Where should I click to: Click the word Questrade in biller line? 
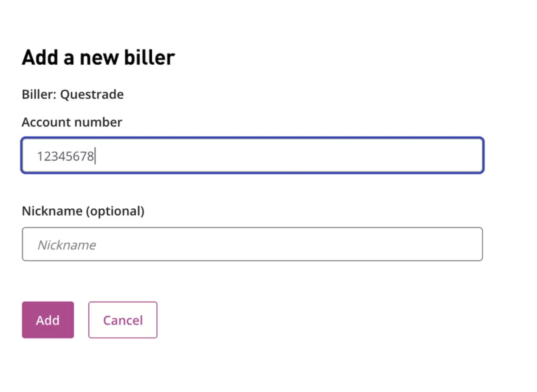tap(92, 94)
